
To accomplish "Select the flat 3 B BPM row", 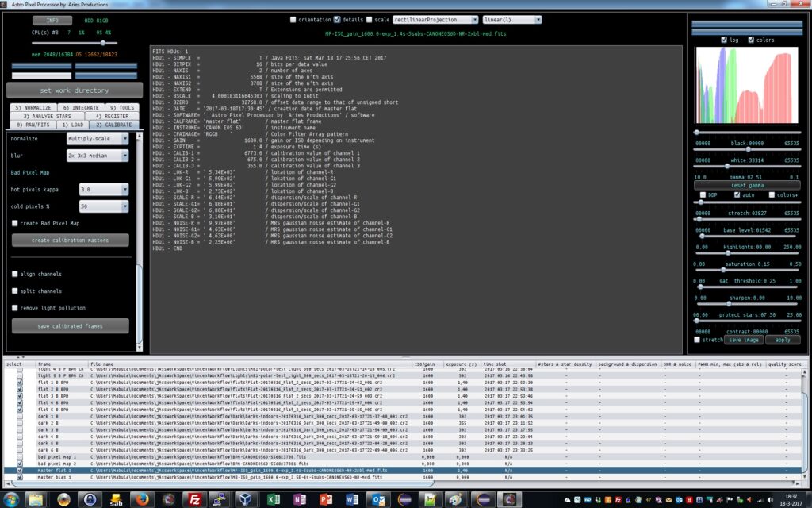I will (x=403, y=396).
